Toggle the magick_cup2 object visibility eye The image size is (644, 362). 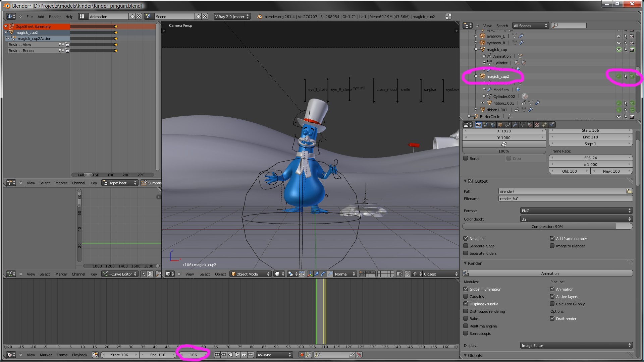click(x=618, y=76)
